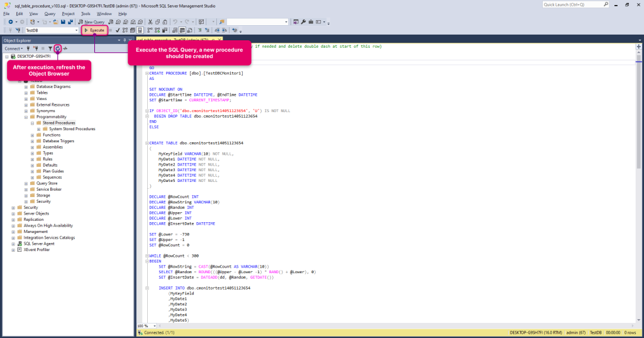Click the Open File icon
The image size is (644, 338).
pyautogui.click(x=55, y=22)
